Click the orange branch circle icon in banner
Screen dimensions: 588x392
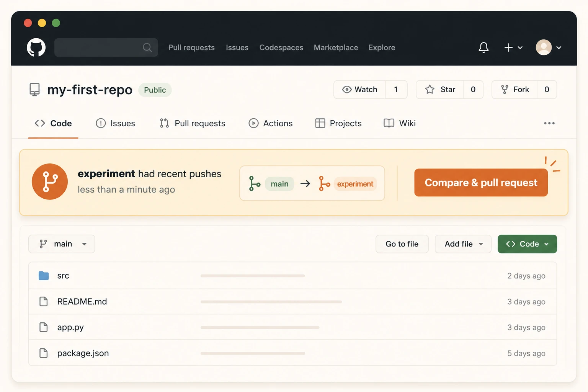pyautogui.click(x=50, y=181)
